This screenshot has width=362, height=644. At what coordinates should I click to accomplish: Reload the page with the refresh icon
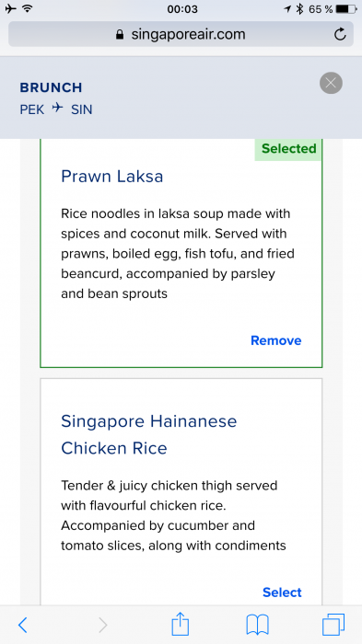click(x=340, y=34)
